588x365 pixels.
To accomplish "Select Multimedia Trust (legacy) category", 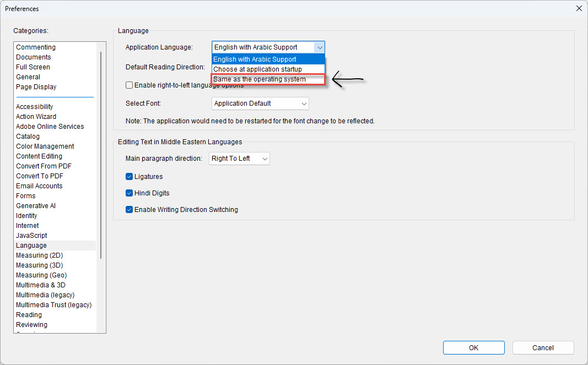I will (x=53, y=305).
